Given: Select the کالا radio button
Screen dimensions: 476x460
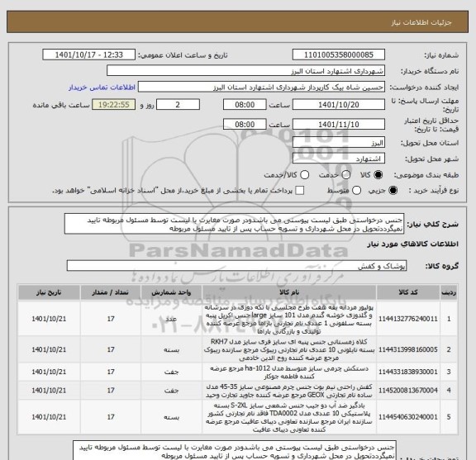Looking at the screenshot, I should (x=378, y=175).
